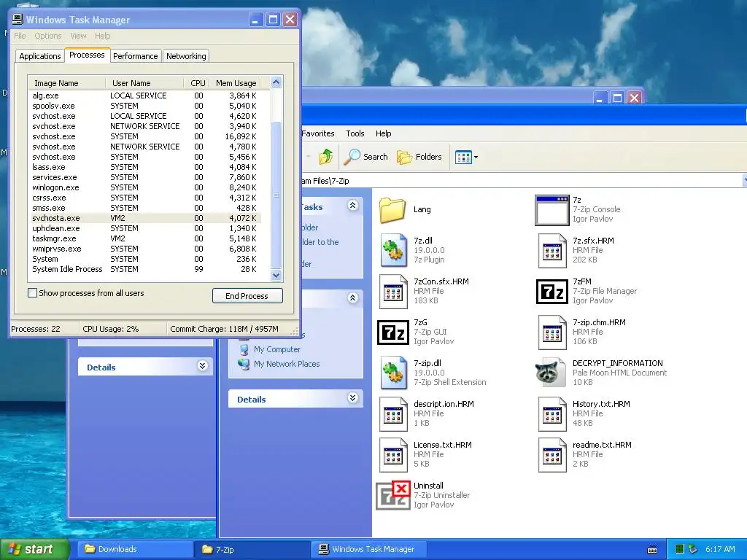The image size is (747, 560).
Task: Select the 7-zip.dll shell extension icon
Action: (393, 373)
